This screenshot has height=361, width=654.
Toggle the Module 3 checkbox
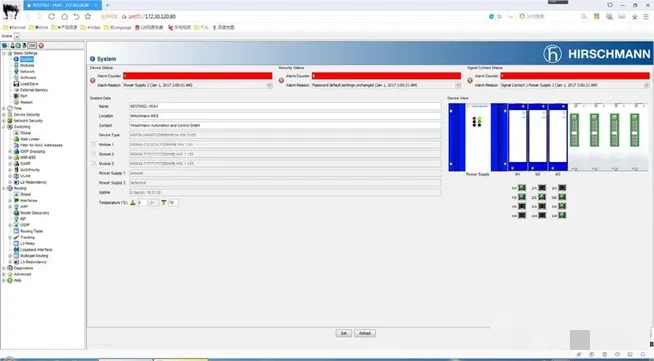click(93, 163)
